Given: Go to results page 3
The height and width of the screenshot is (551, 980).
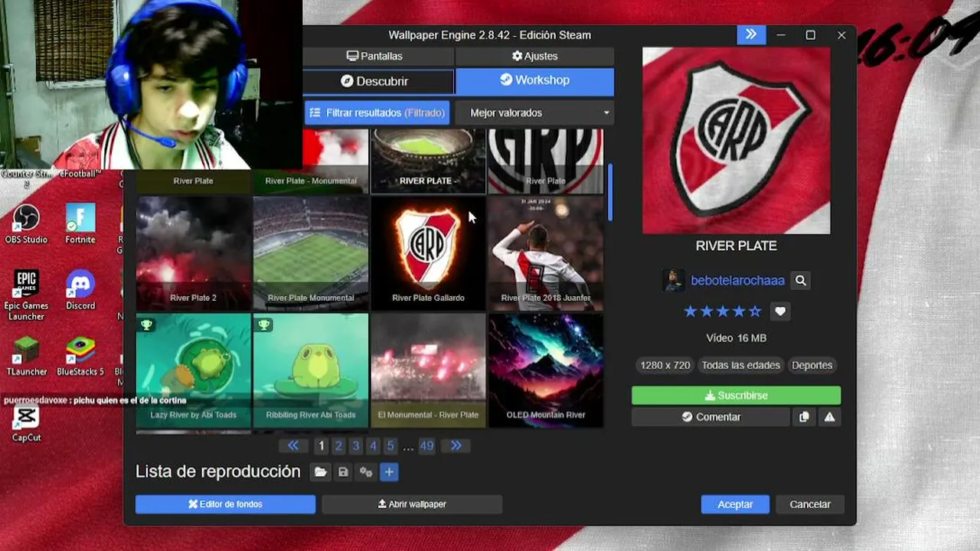Looking at the screenshot, I should [x=356, y=445].
